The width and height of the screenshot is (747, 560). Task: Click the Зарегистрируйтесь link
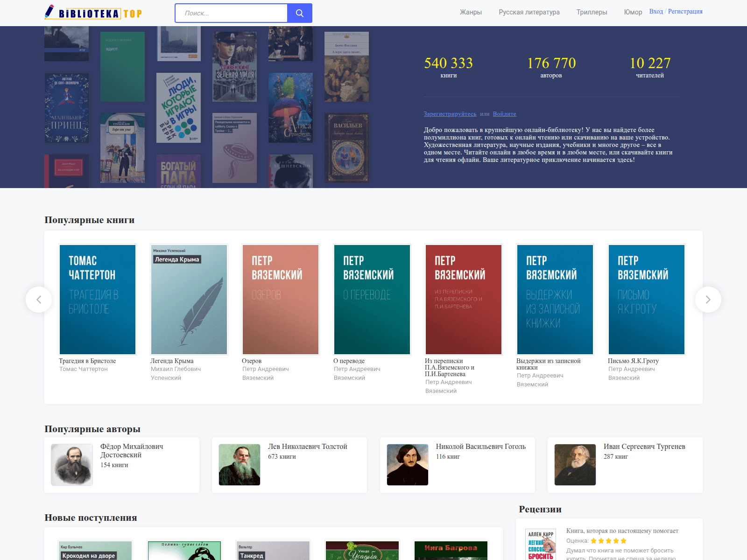point(450,114)
